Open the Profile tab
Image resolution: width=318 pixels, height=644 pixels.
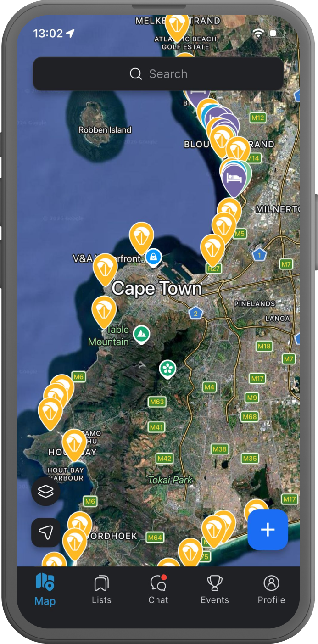pos(271,590)
